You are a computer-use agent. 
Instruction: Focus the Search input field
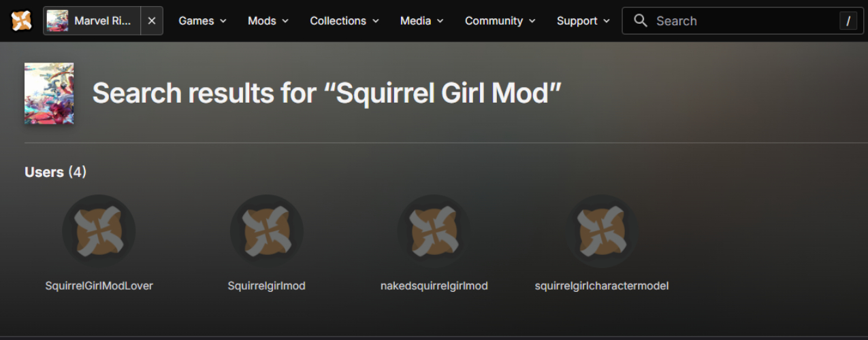(x=742, y=21)
